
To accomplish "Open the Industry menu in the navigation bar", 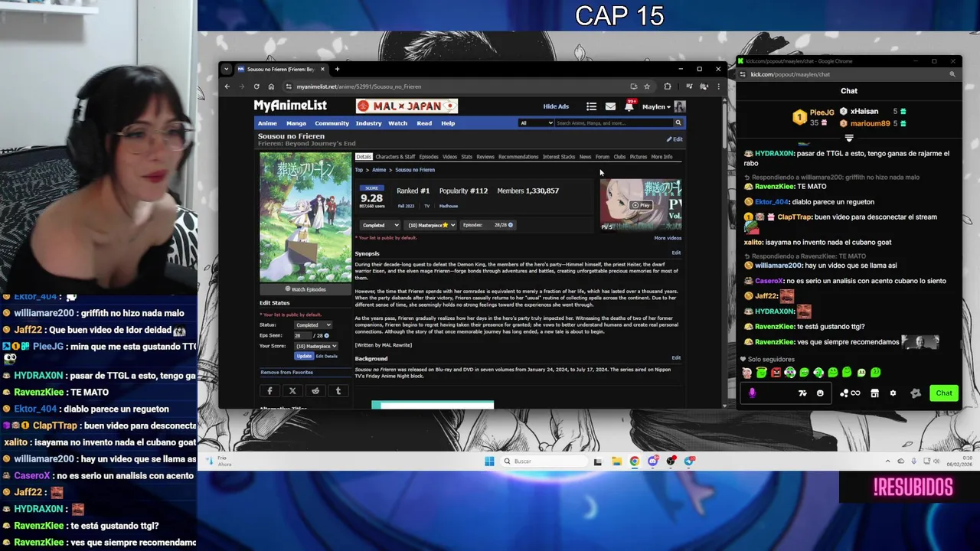I will pos(368,123).
